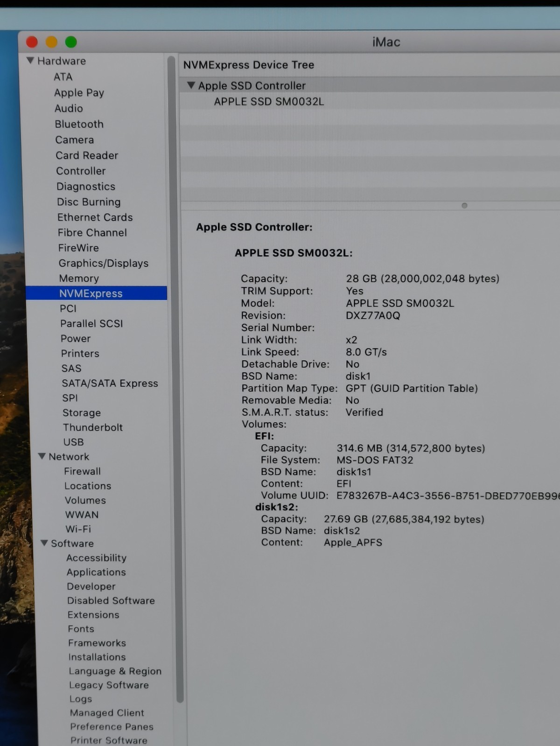Select Developer under Software

click(91, 586)
